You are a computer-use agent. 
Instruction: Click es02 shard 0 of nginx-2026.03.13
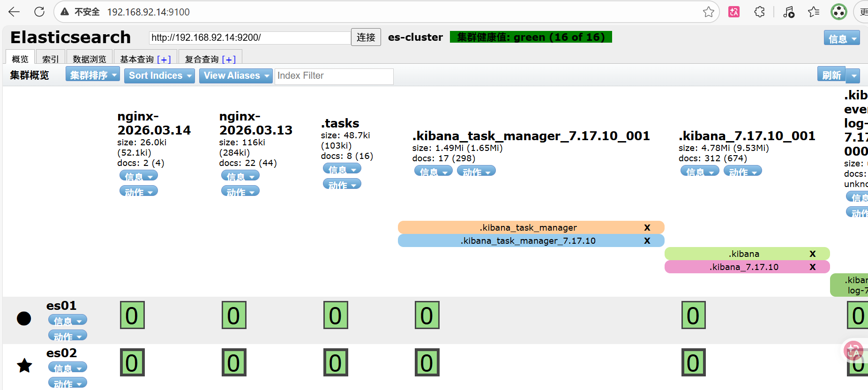pyautogui.click(x=234, y=362)
